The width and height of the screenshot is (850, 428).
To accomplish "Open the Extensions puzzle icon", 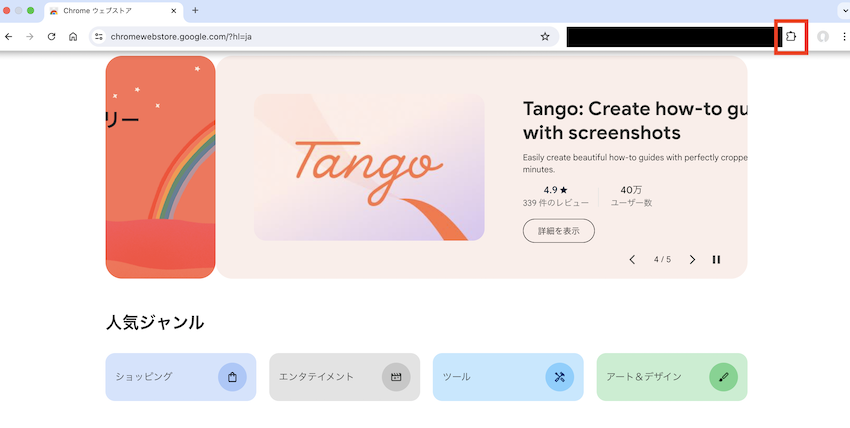I will click(791, 36).
